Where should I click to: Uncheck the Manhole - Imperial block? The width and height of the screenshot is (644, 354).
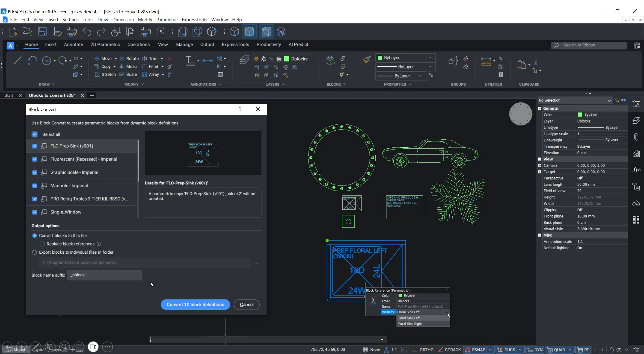34,186
